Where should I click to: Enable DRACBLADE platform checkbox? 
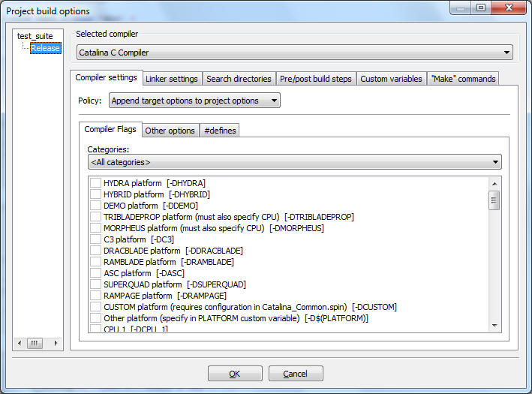coord(95,251)
